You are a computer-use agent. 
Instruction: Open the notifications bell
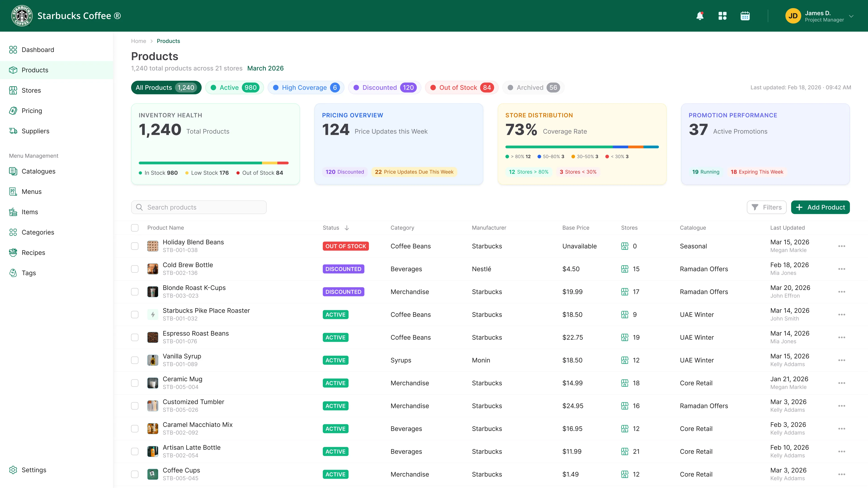coord(700,16)
